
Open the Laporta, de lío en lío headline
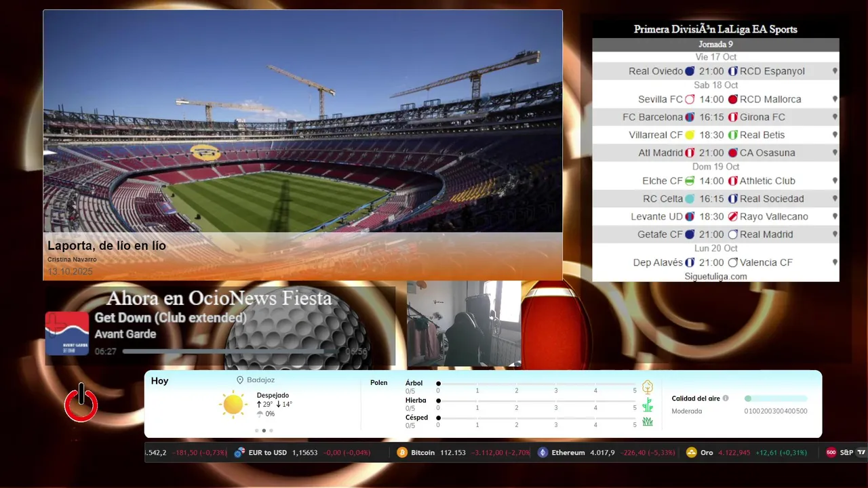point(106,246)
